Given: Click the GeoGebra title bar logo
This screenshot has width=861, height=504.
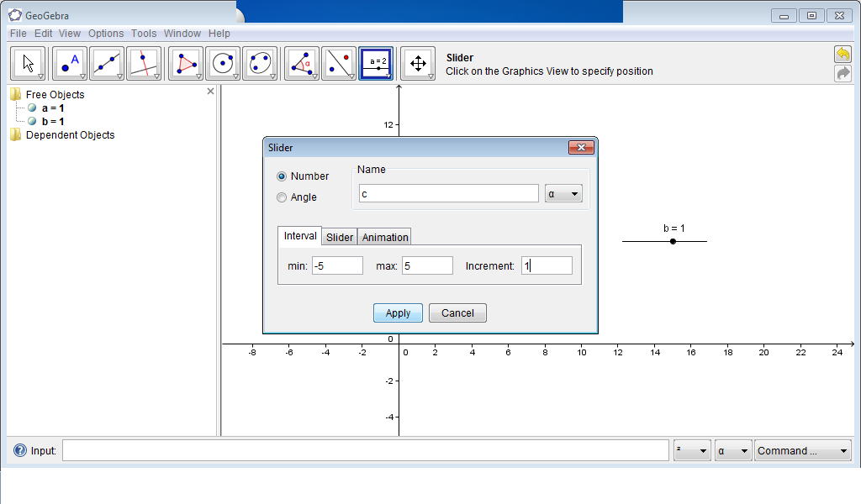Looking at the screenshot, I should 15,15.
